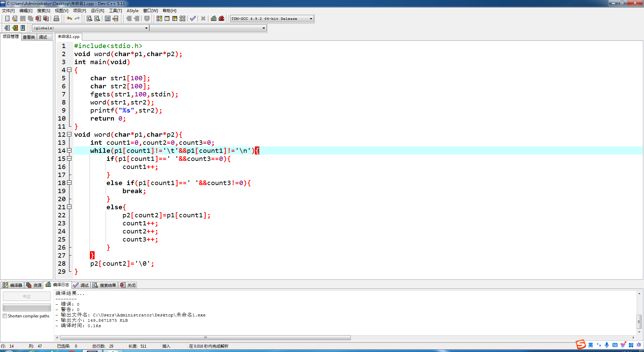This screenshot has height=352, width=644.
Task: Collapse the word function fold at line 12
Action: click(69, 134)
